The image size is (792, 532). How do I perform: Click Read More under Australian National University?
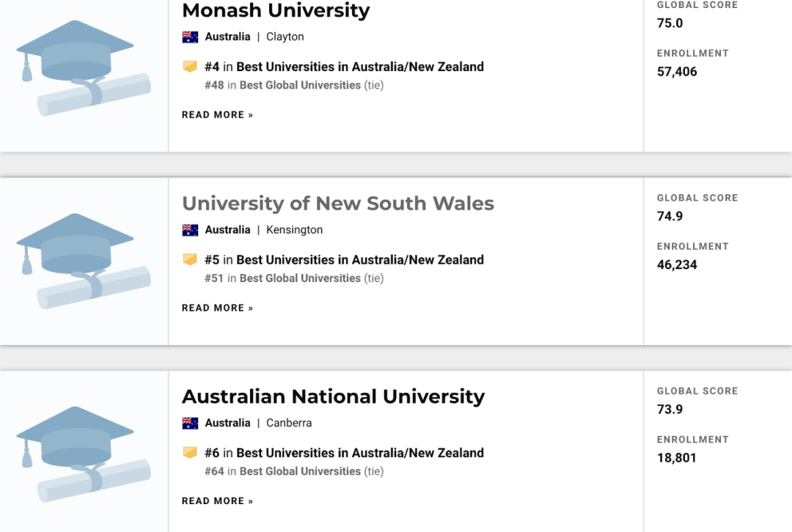217,501
